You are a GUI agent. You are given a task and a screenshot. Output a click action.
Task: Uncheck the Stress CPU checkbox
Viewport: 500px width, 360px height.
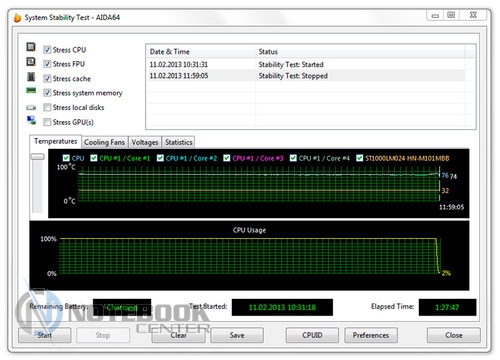[x=47, y=50]
